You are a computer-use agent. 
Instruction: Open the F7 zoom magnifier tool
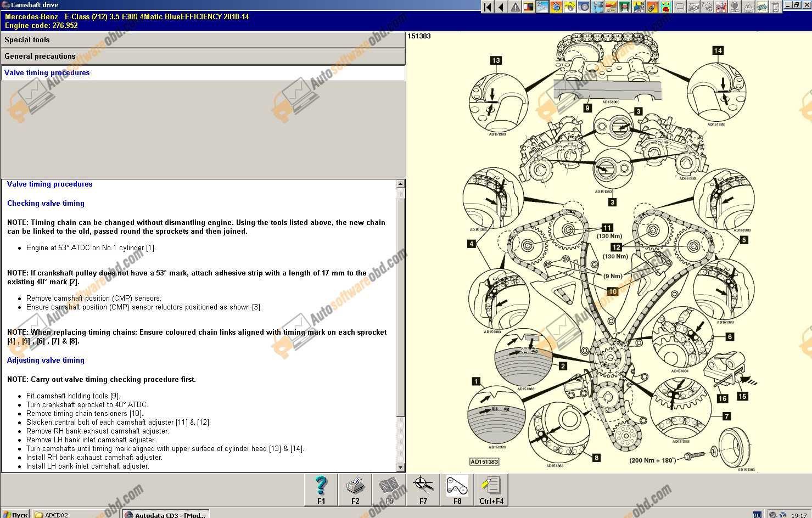(423, 489)
